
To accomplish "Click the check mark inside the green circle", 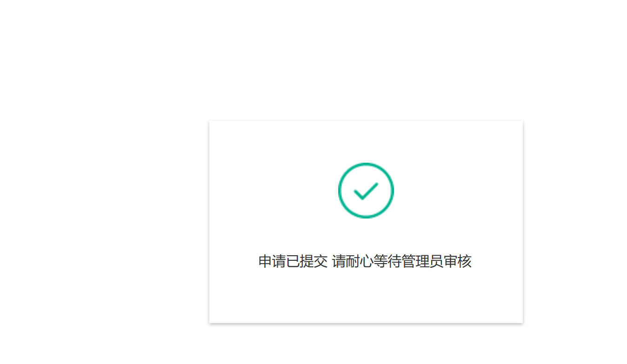I will coord(366,191).
